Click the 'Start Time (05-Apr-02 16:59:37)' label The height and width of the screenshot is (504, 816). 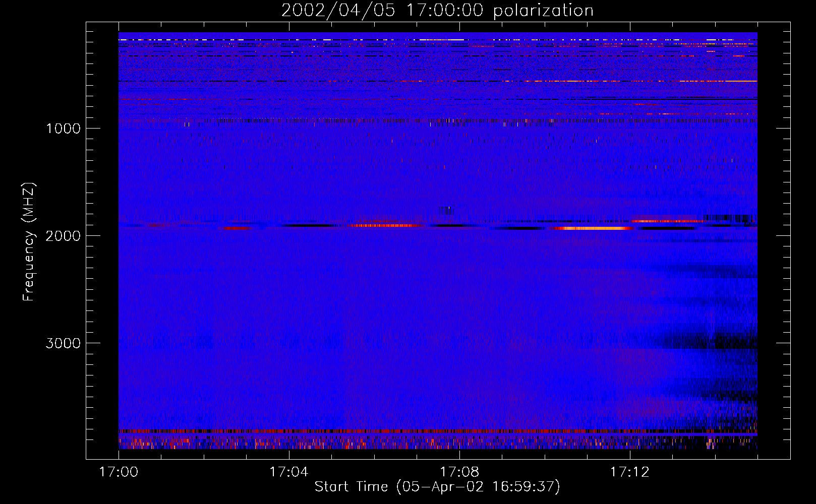coord(437,487)
